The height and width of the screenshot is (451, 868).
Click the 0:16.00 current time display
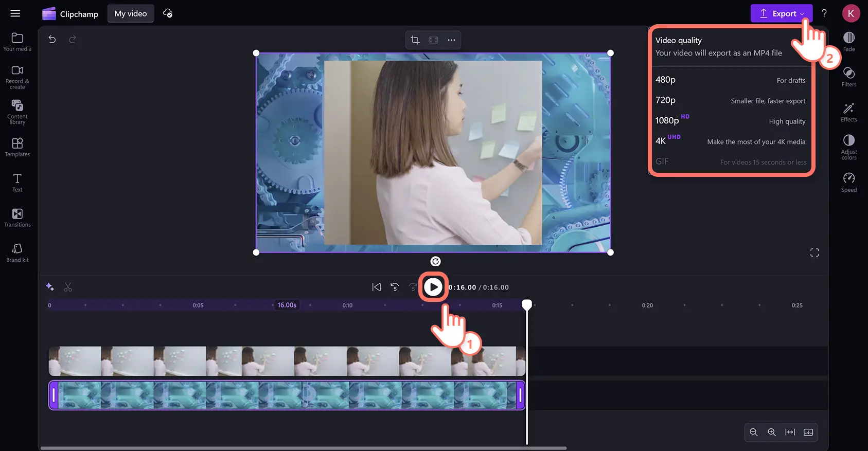pyautogui.click(x=462, y=287)
